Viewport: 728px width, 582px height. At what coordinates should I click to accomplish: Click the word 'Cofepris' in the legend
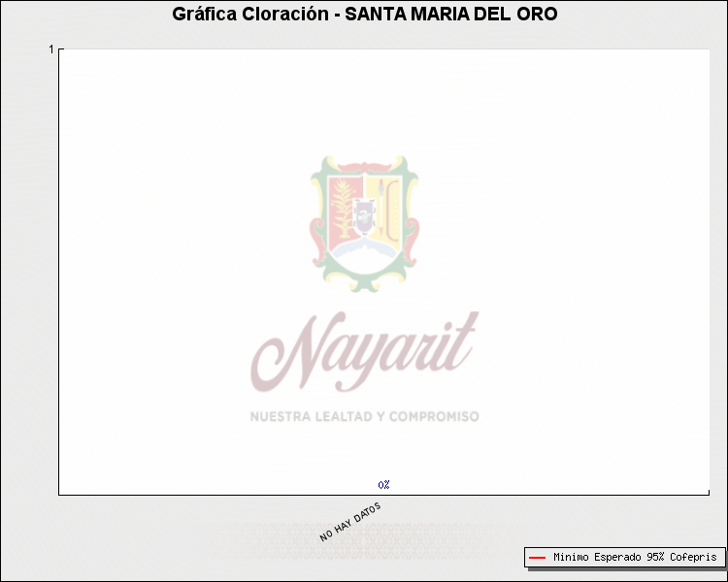coord(693,558)
